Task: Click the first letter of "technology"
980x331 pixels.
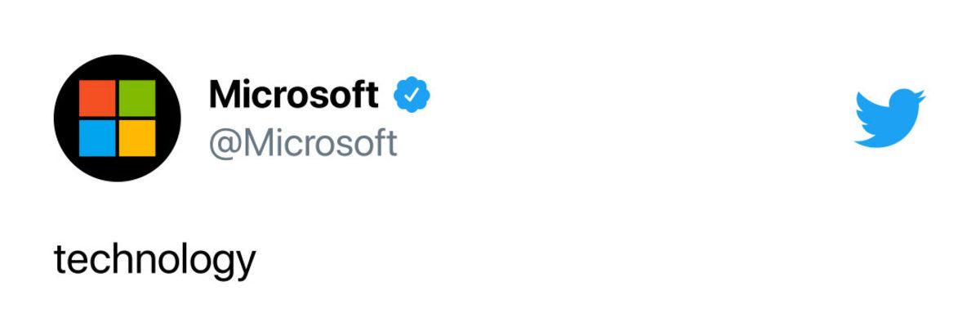Action: (x=60, y=262)
